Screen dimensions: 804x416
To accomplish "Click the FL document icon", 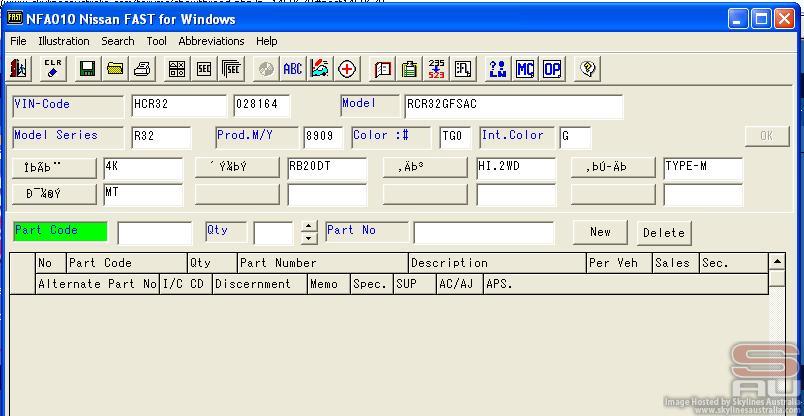I will pos(464,68).
